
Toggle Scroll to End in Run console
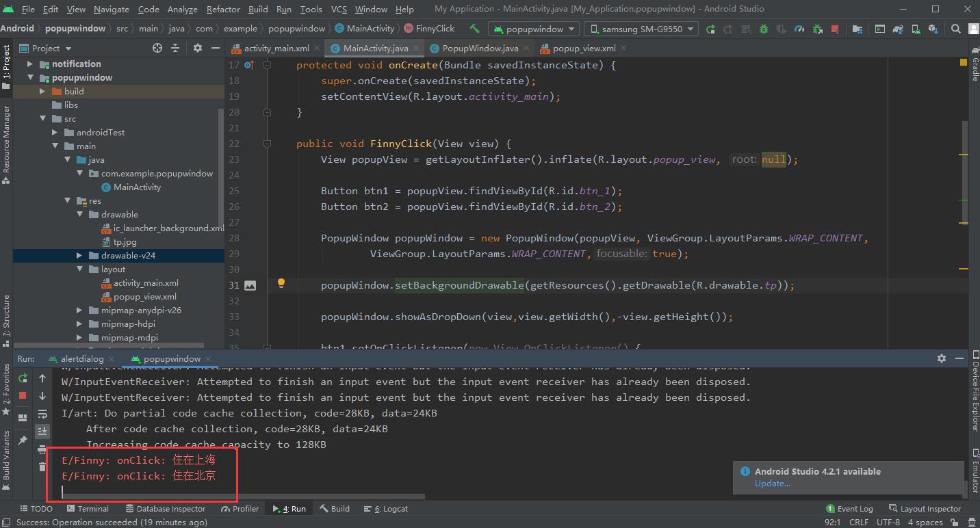click(42, 431)
